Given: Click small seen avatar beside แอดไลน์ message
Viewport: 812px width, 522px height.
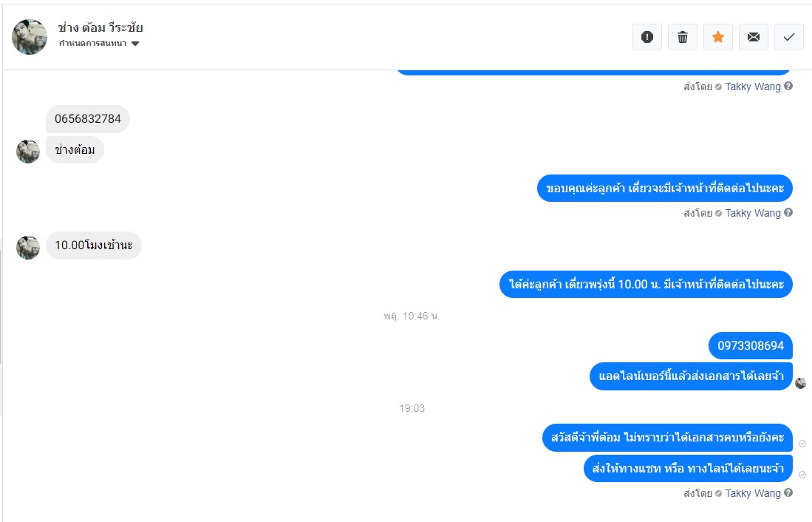Looking at the screenshot, I should click(801, 383).
